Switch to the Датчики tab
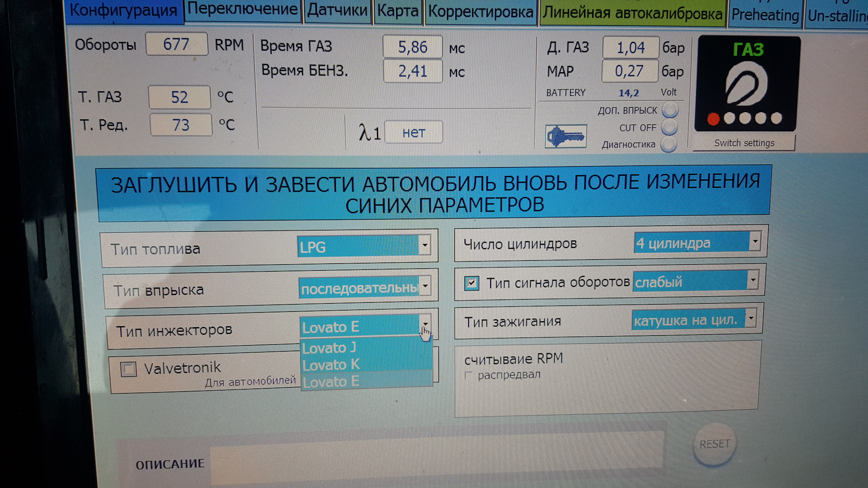 point(337,11)
